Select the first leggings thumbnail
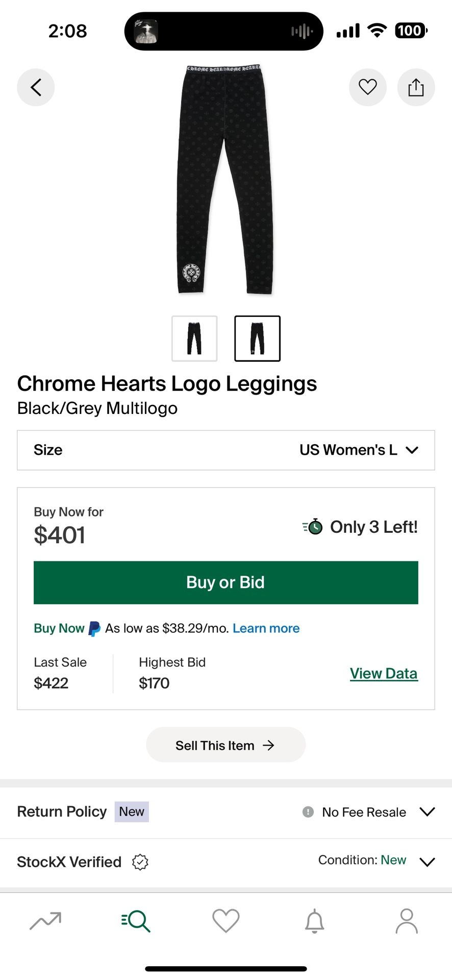452x980 pixels. point(194,338)
